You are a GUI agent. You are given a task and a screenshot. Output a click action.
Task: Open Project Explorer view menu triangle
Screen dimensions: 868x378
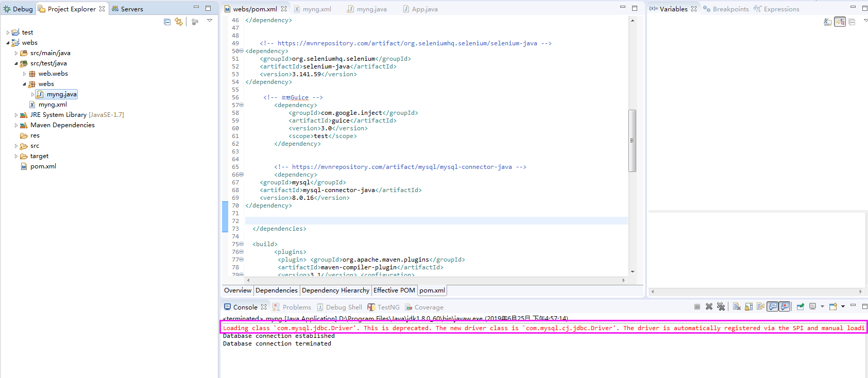[210, 21]
